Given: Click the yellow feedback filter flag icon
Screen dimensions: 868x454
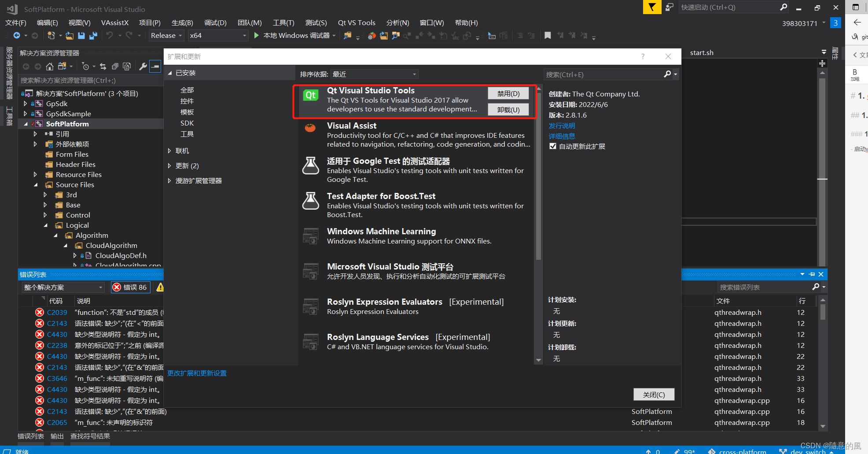Looking at the screenshot, I should [652, 7].
